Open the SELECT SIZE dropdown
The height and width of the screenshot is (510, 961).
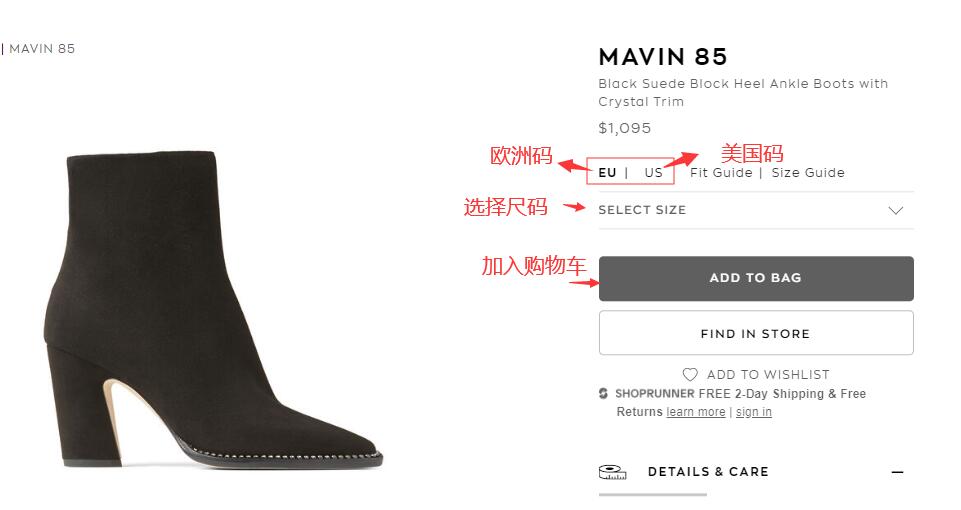point(756,210)
